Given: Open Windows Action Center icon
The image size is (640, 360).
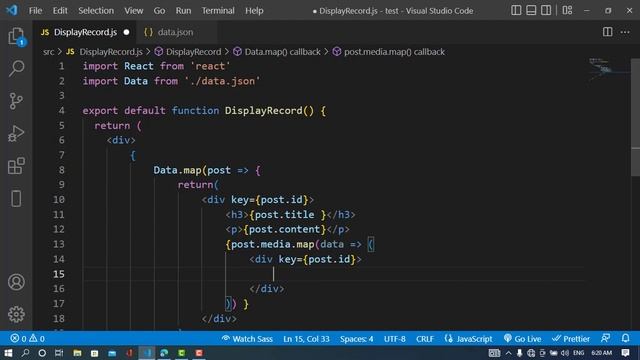Looking at the screenshot, I should [x=625, y=353].
